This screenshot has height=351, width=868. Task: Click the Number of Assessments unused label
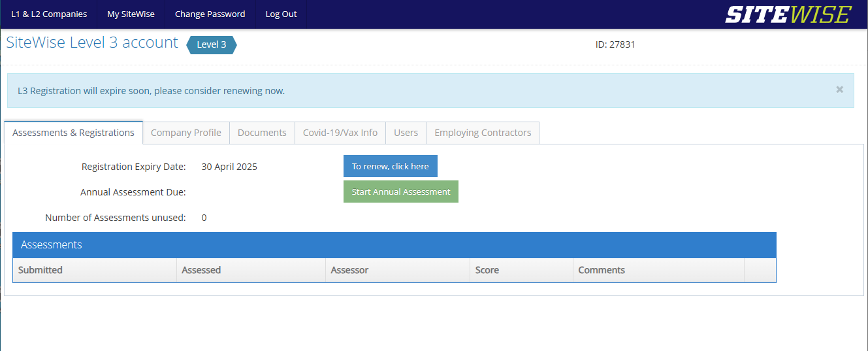click(x=116, y=218)
